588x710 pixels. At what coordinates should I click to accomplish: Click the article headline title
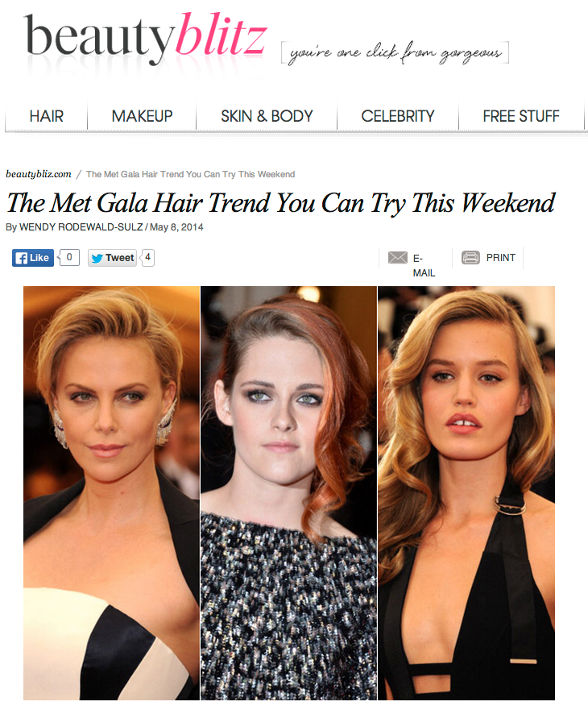point(280,203)
